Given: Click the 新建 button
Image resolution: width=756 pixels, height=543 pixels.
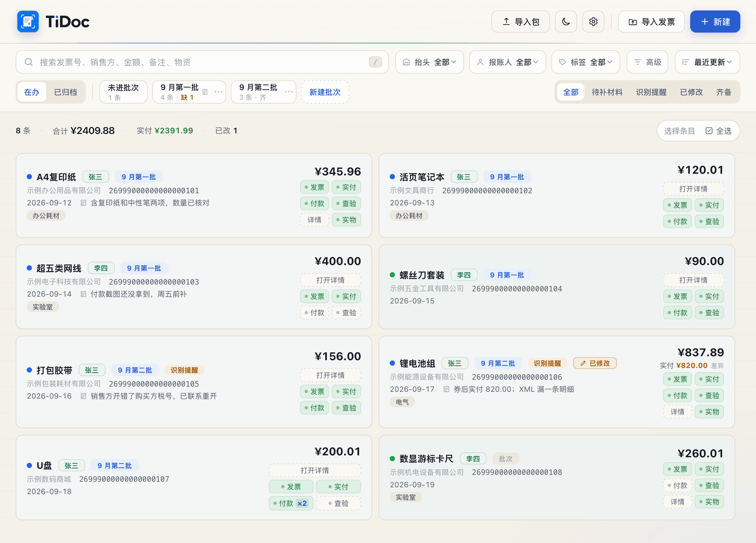Looking at the screenshot, I should pyautogui.click(x=715, y=21).
